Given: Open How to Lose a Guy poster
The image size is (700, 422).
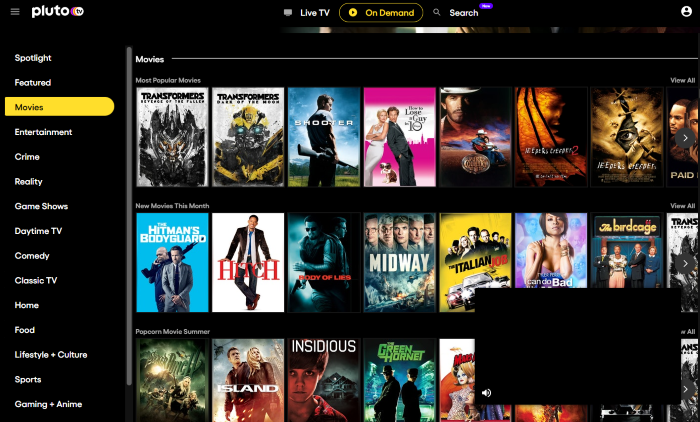Looking at the screenshot, I should click(x=400, y=137).
